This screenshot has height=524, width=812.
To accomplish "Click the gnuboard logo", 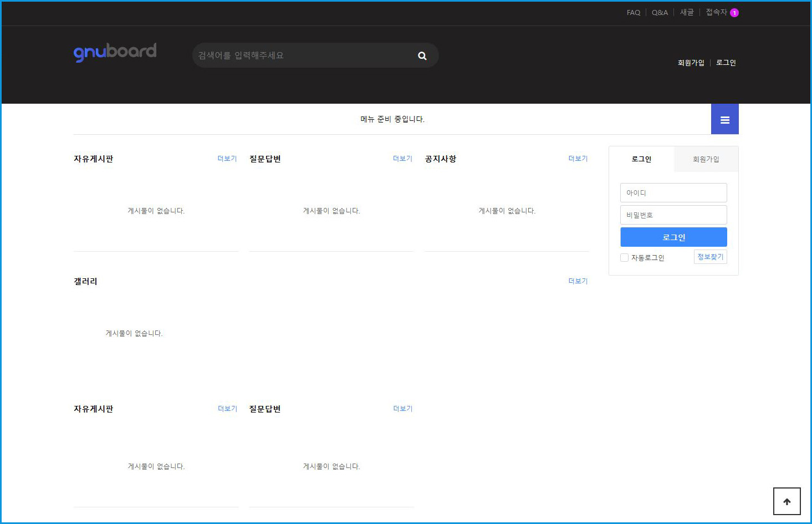I will [115, 52].
